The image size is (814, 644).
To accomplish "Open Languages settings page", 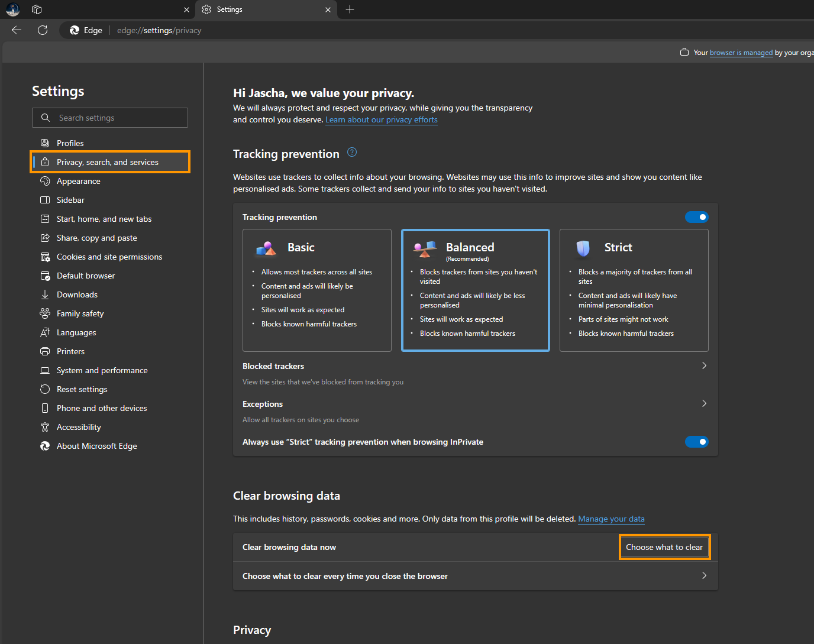I will click(110, 332).
